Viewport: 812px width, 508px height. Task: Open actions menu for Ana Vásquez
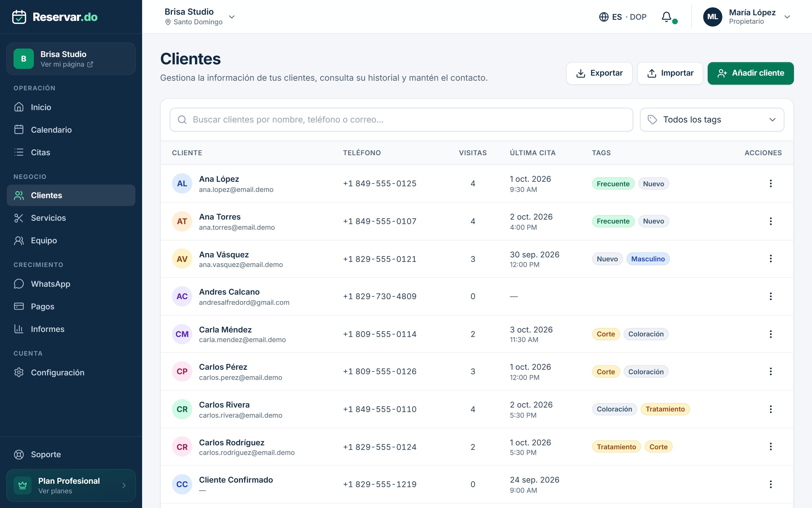[770, 258]
